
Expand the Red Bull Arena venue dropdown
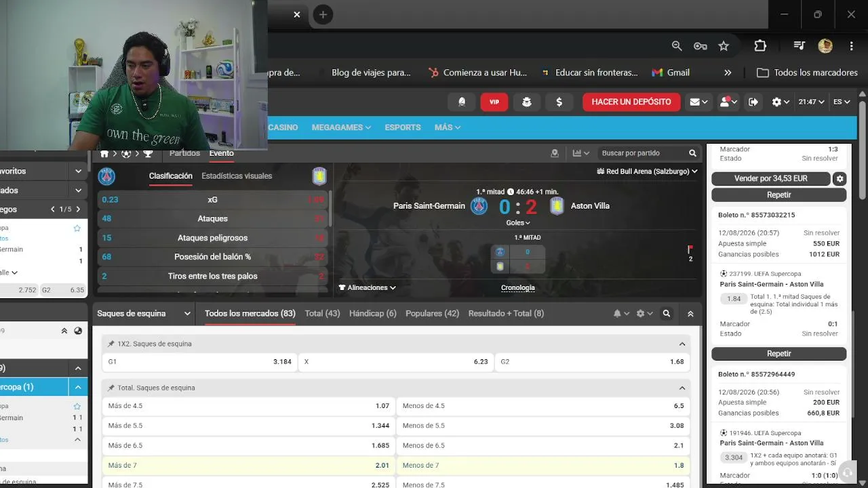pyautogui.click(x=647, y=171)
